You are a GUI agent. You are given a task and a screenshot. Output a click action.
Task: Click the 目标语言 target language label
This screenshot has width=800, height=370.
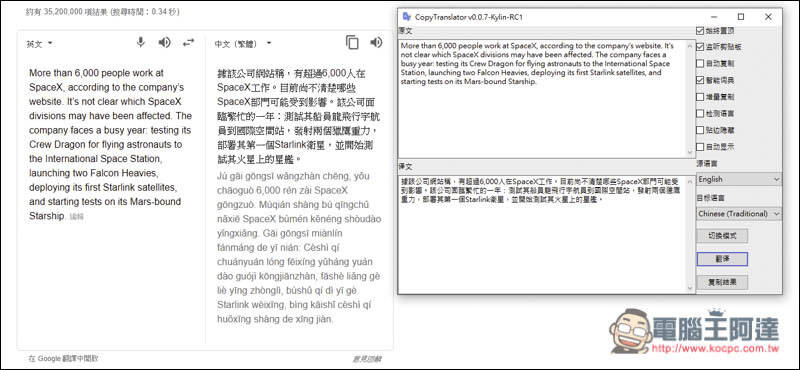click(x=710, y=198)
